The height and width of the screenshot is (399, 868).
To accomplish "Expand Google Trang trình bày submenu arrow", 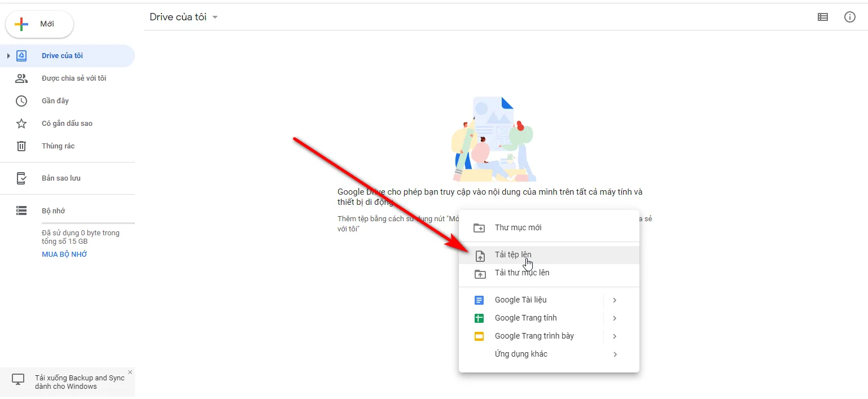I will pos(615,336).
